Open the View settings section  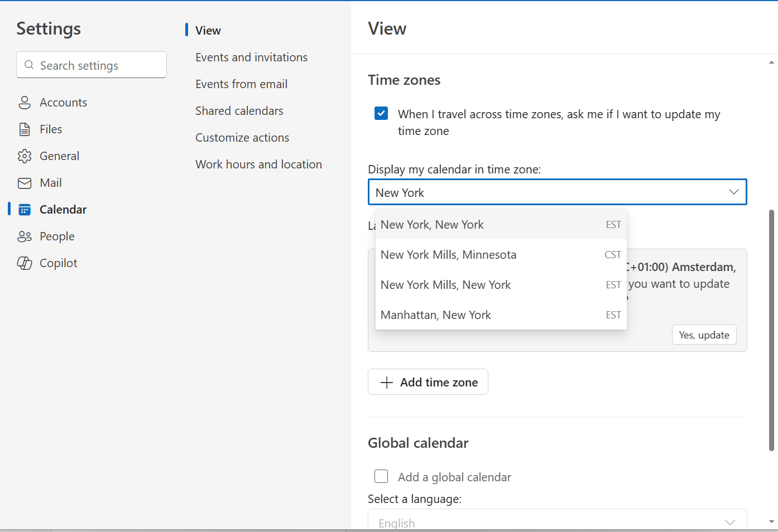(208, 31)
